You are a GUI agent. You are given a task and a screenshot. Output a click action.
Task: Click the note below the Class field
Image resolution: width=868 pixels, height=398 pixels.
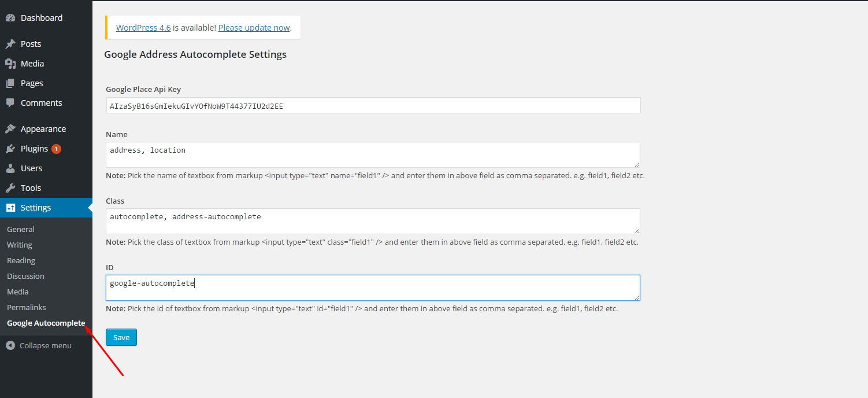tap(372, 242)
